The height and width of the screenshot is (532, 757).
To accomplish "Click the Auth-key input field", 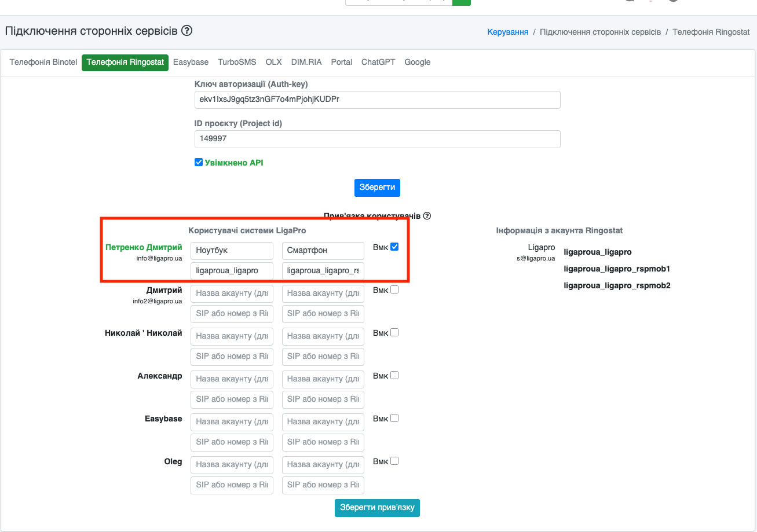I will click(x=378, y=100).
